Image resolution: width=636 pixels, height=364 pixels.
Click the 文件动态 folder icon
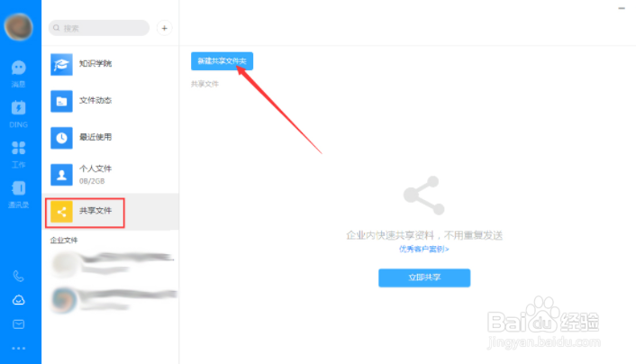pyautogui.click(x=61, y=101)
